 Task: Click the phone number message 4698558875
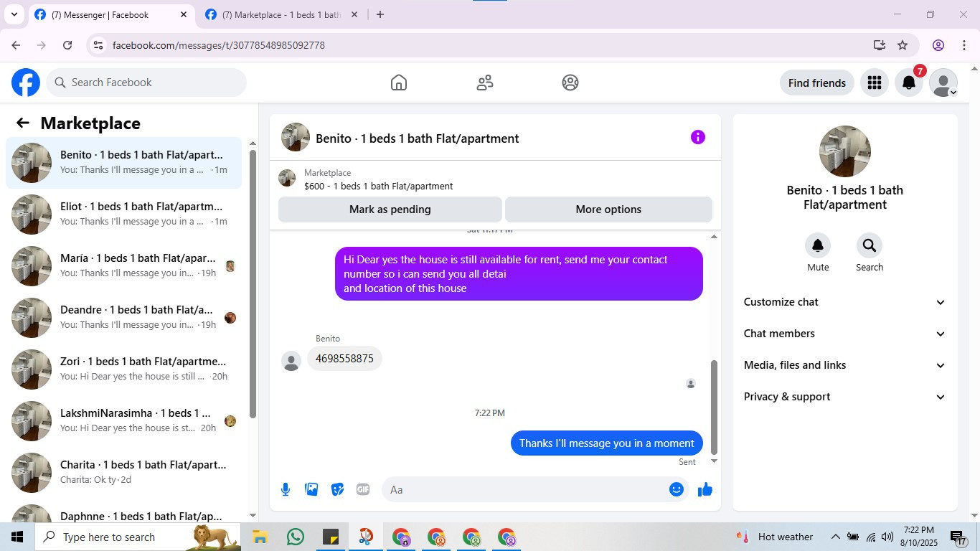(344, 359)
